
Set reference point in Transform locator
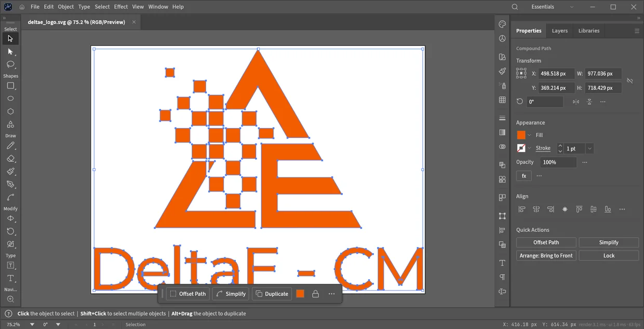[521, 74]
